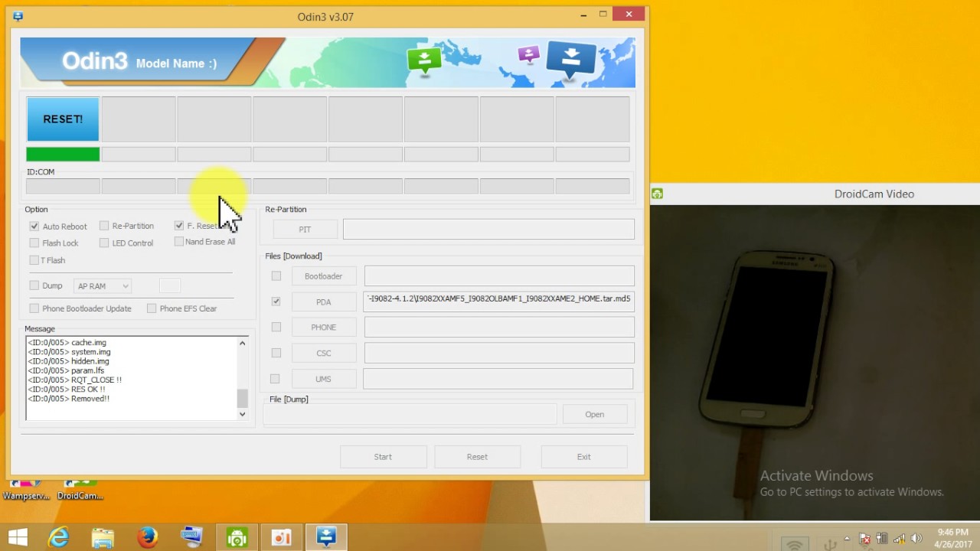Screen dimensions: 980x551
Task: Enable Nand Erase All checkbox
Action: pos(179,242)
